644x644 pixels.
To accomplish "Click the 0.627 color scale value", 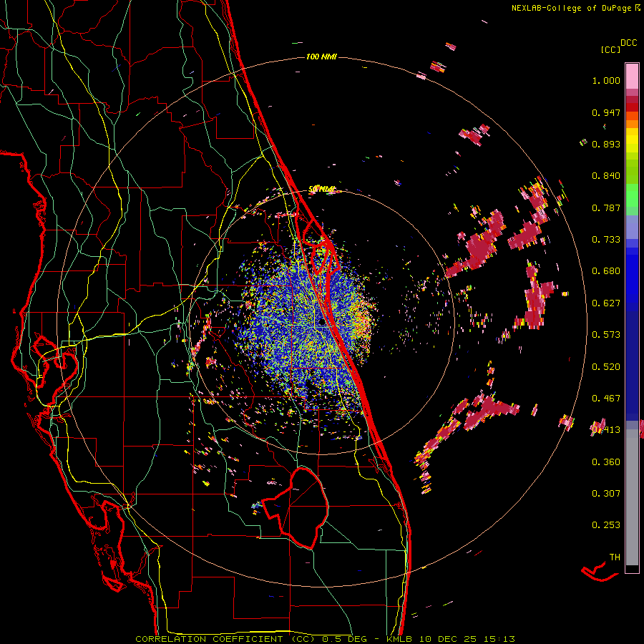I will [606, 303].
